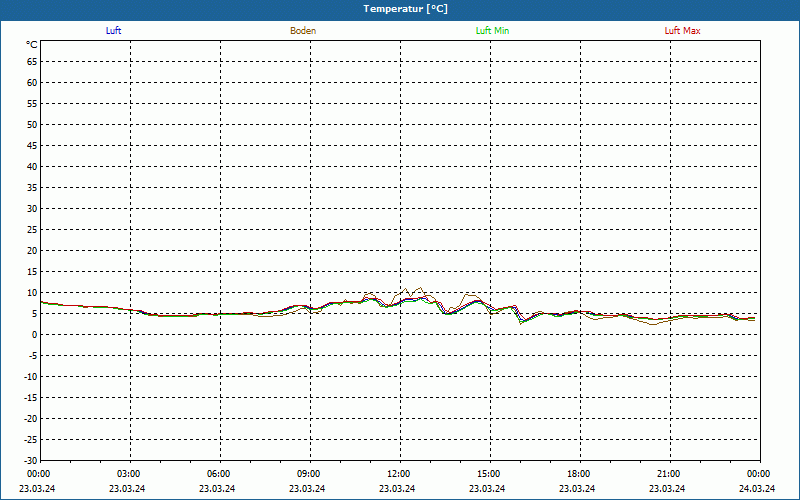
Task: Click the 09:00 time label
Action: [309, 474]
